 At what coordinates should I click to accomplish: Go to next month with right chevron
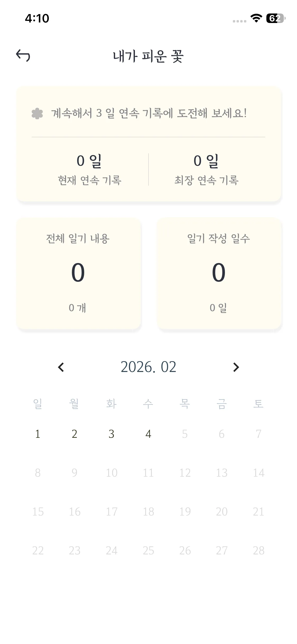(x=236, y=367)
